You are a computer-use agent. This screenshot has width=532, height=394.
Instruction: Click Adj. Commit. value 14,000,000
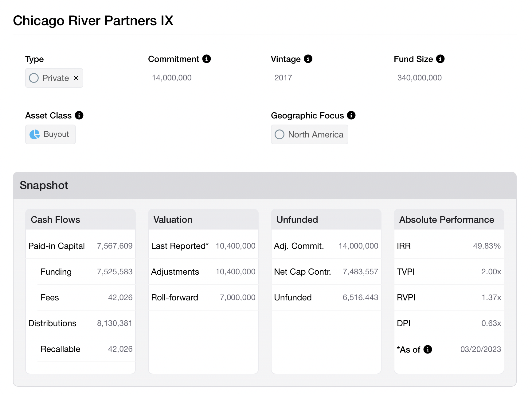(x=358, y=246)
